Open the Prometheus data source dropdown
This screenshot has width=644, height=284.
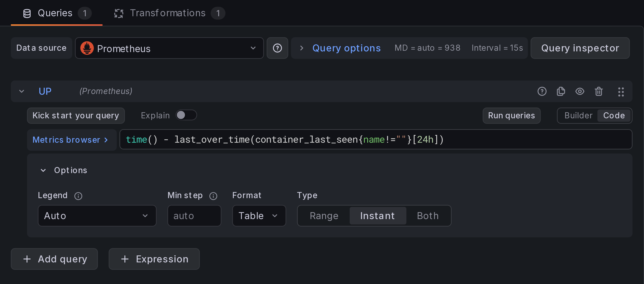[x=169, y=48]
